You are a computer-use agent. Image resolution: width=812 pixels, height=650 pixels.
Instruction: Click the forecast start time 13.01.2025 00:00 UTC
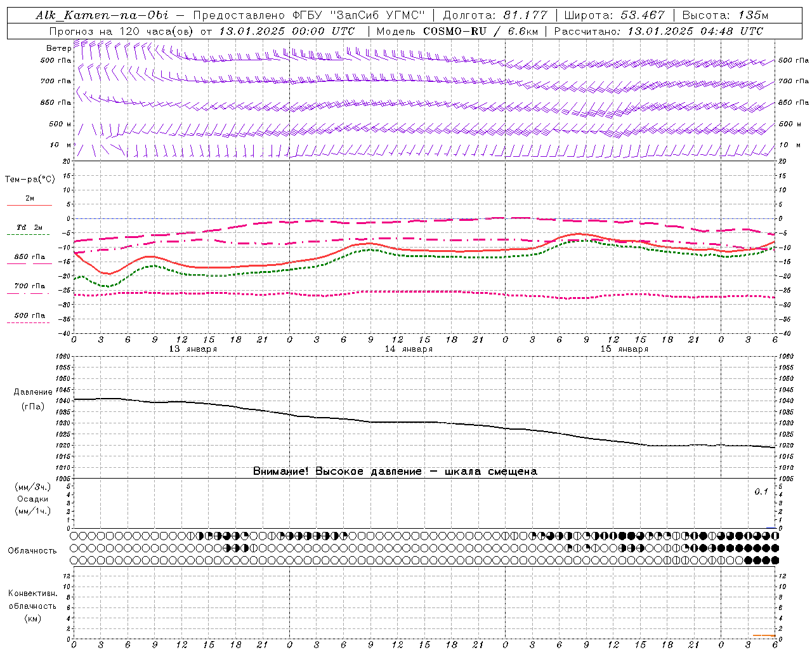(287, 31)
